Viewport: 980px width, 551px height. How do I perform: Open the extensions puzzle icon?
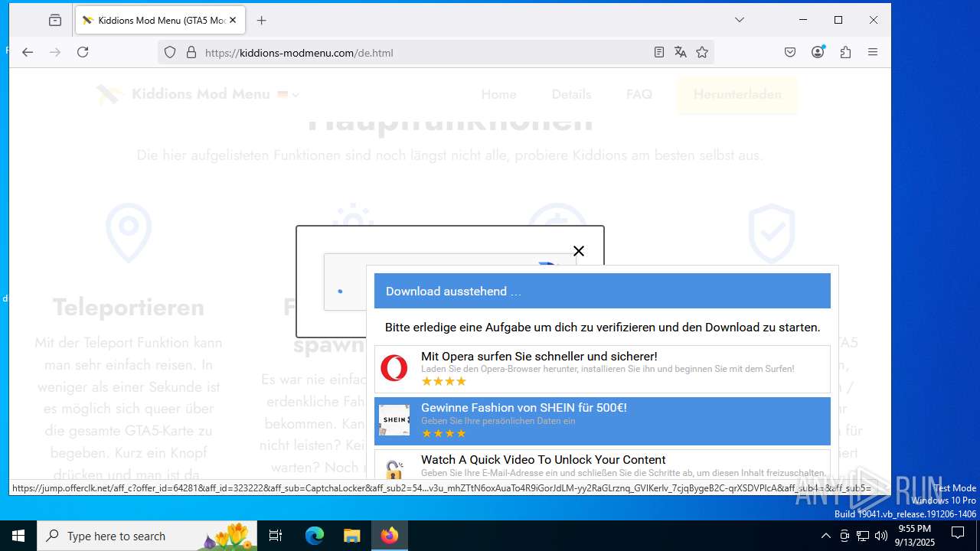coord(845,52)
